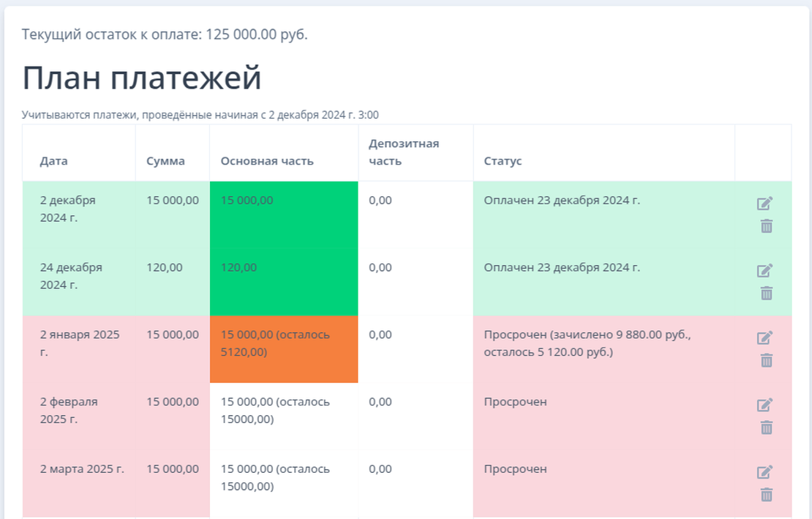
Task: Click the green 15 000,00 main part cell
Action: coord(283,214)
